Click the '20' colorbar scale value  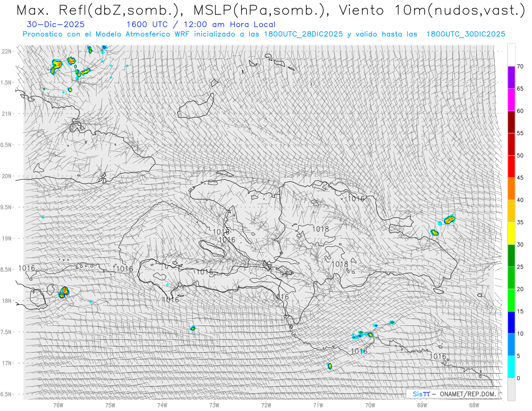(520, 289)
